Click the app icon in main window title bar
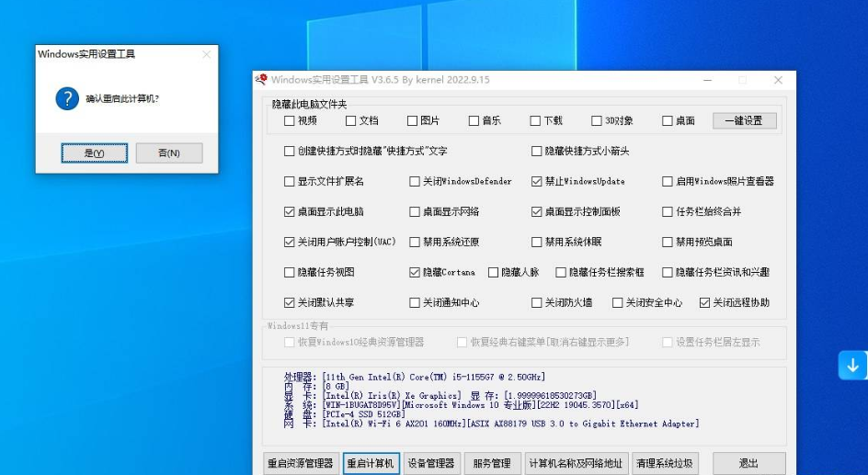This screenshot has width=868, height=475. tap(261, 80)
